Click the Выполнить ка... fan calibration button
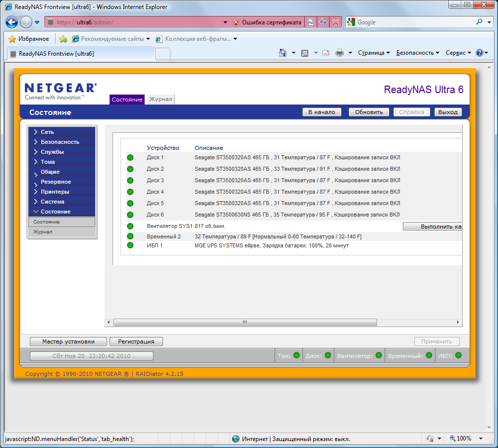This screenshot has height=448, width=498. pos(433,226)
